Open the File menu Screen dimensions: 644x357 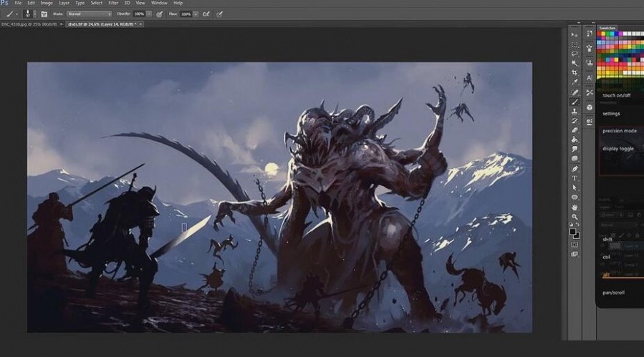[18, 3]
